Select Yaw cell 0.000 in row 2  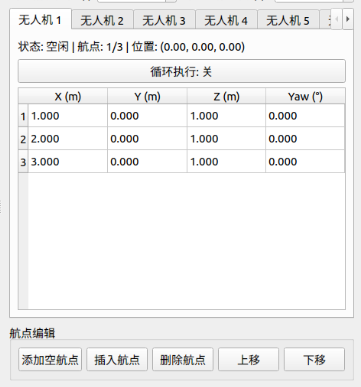(x=305, y=138)
